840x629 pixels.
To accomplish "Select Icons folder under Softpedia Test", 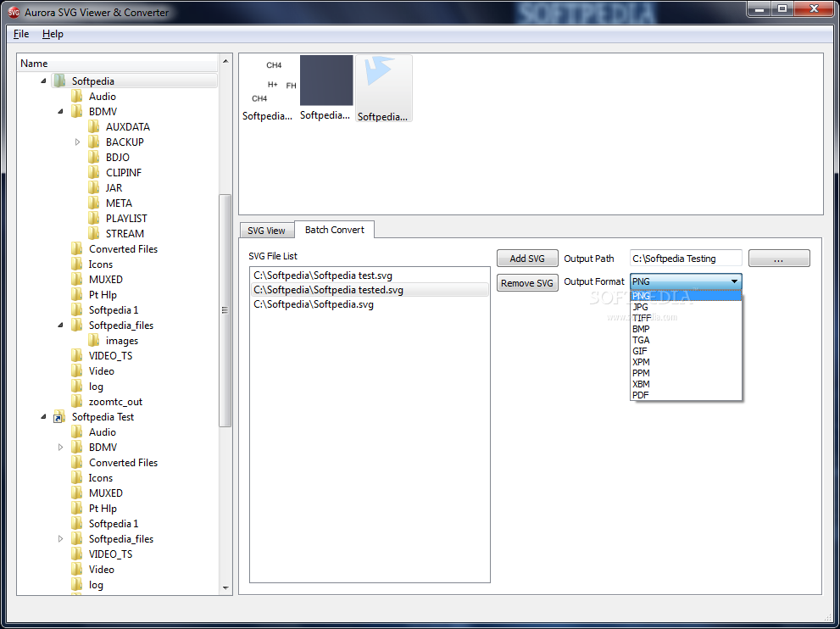I will [x=101, y=478].
